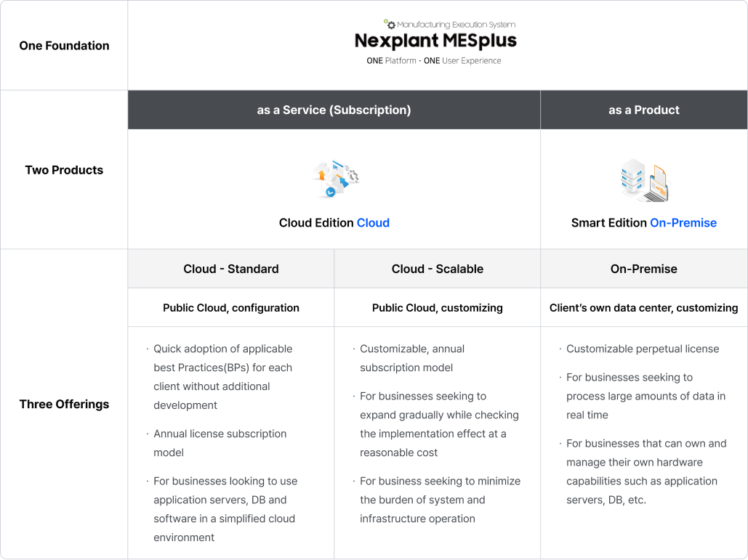This screenshot has height=560, width=748.
Task: Click 'ONE Platform · ONE User Experience' tagline
Action: point(434,60)
